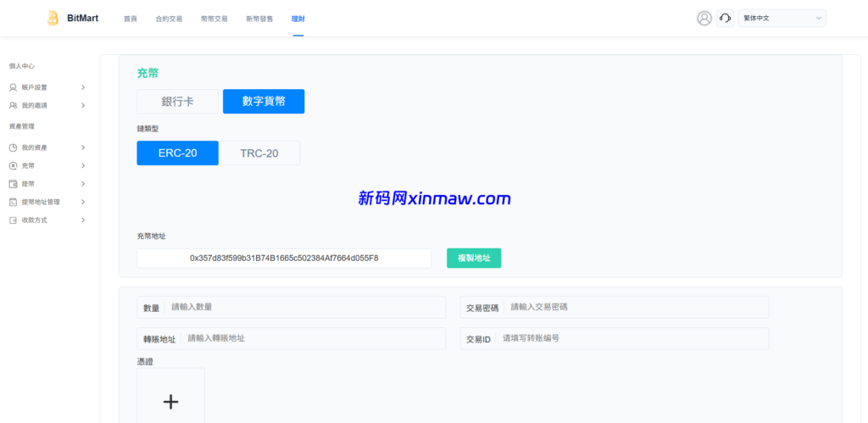Click the 我的資產 pie chart icon
This screenshot has width=868, height=423.
(x=14, y=147)
